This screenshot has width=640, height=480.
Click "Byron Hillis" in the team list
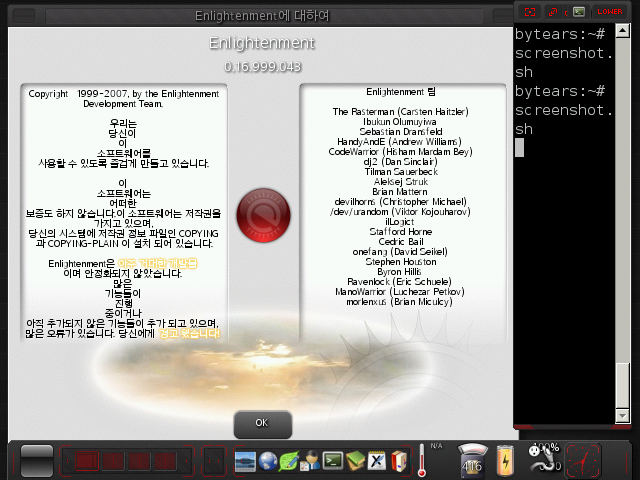(x=399, y=272)
